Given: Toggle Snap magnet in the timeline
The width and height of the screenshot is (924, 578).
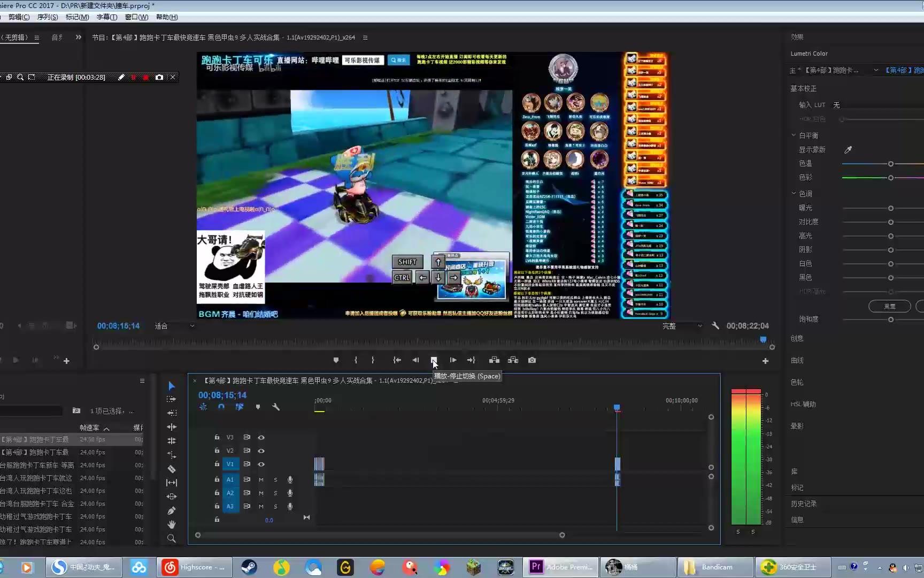Looking at the screenshot, I should [x=221, y=407].
